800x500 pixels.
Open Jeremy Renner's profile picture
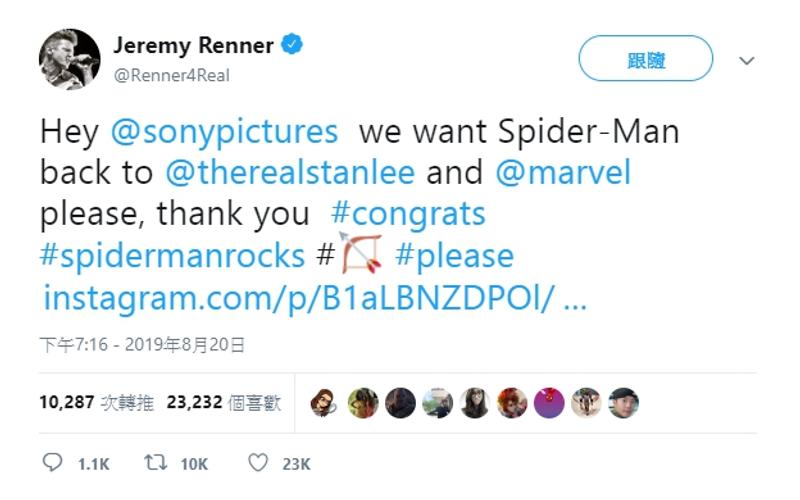coord(70,59)
